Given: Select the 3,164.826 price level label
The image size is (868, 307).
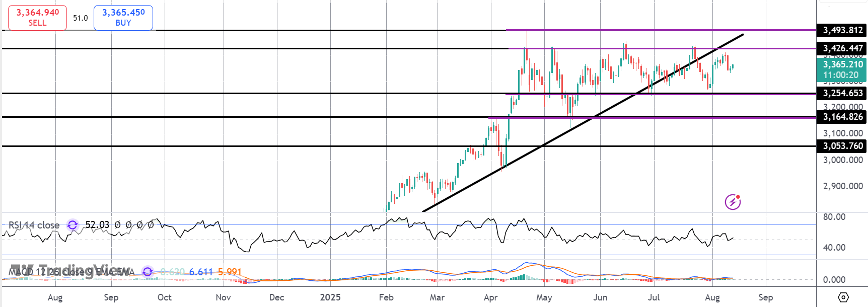Looking at the screenshot, I should (x=842, y=117).
